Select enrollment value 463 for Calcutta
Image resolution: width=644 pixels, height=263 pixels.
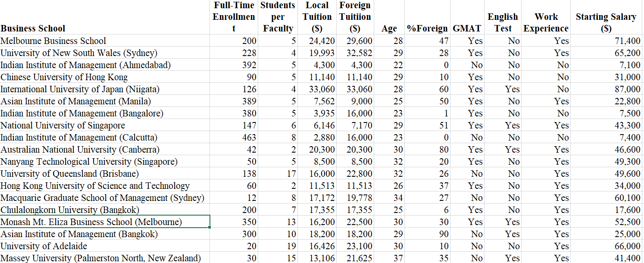click(234, 138)
